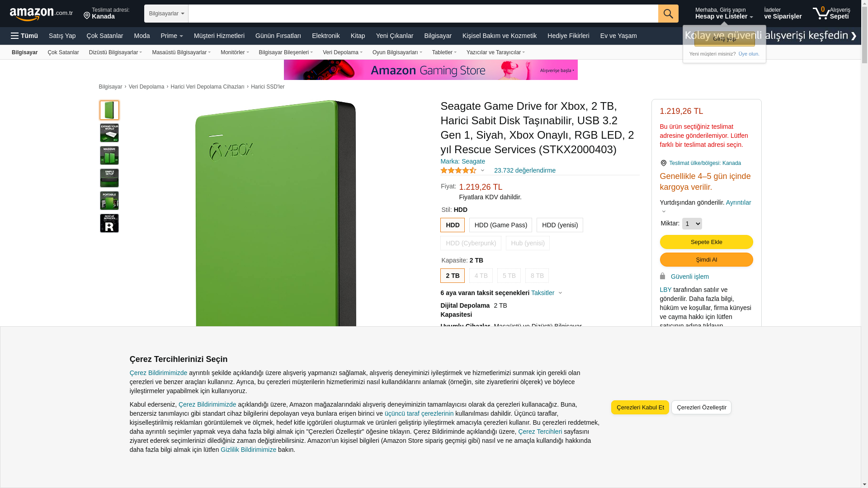Screen dimensions: 868x488
Task: Open the Elektronik menu item
Action: tap(325, 36)
